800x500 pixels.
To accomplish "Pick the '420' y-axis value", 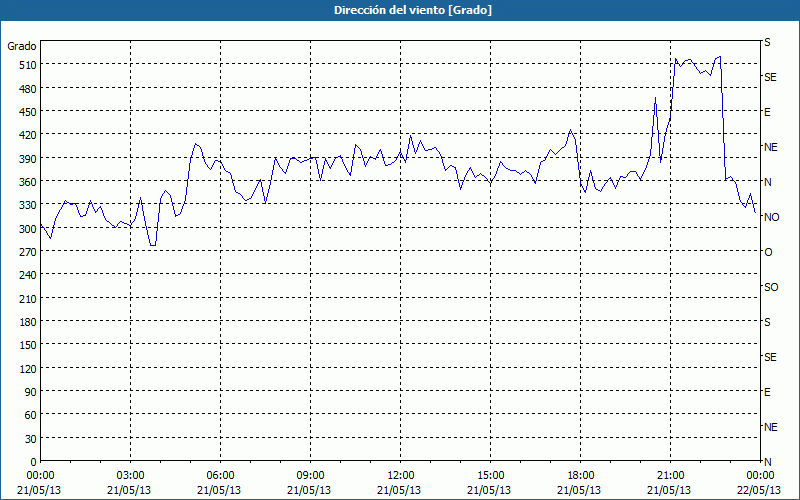I will (x=28, y=135).
